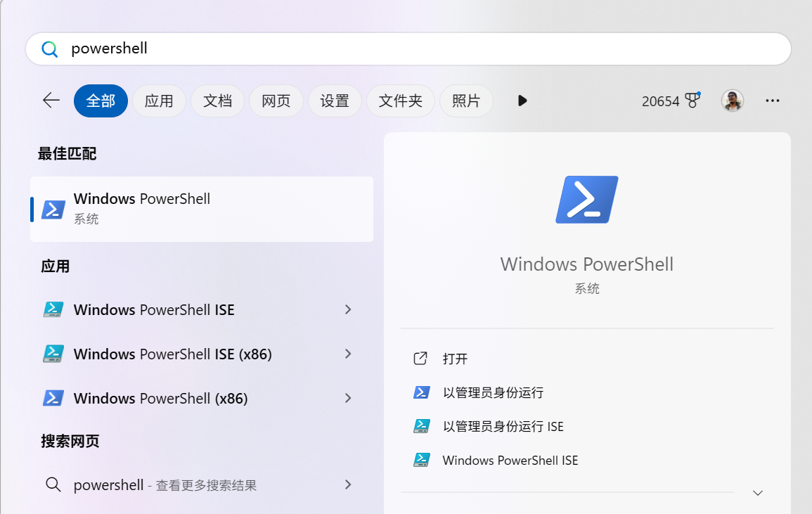
Task: Click the search magnifier icon in search box
Action: point(50,49)
